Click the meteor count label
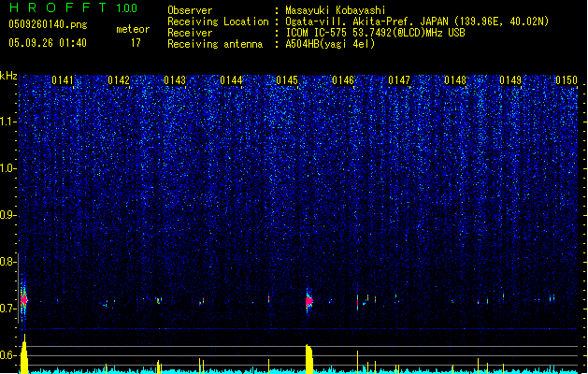This screenshot has height=374, width=588. [133, 29]
